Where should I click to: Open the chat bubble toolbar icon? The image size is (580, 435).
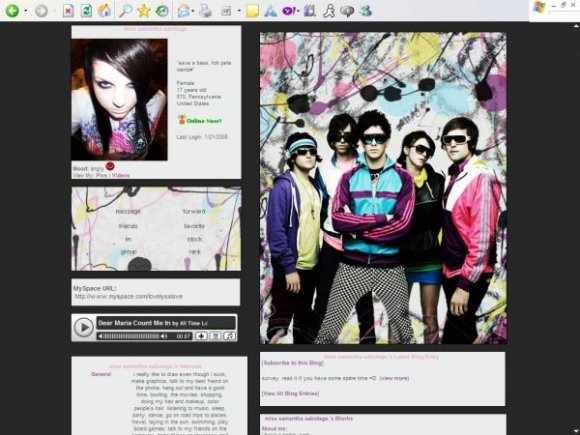pyautogui.click(x=347, y=11)
